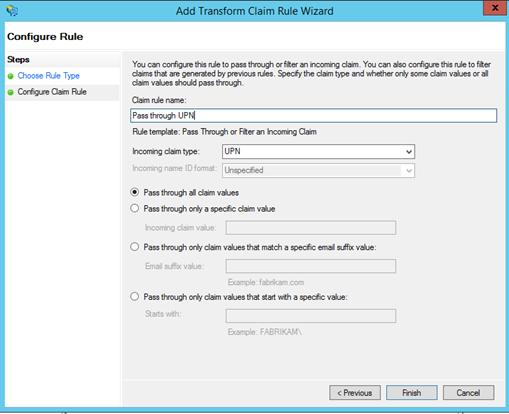509x414 pixels.
Task: Close the Add Transform Claim Rule Wizard
Action: pyautogui.click(x=495, y=8)
